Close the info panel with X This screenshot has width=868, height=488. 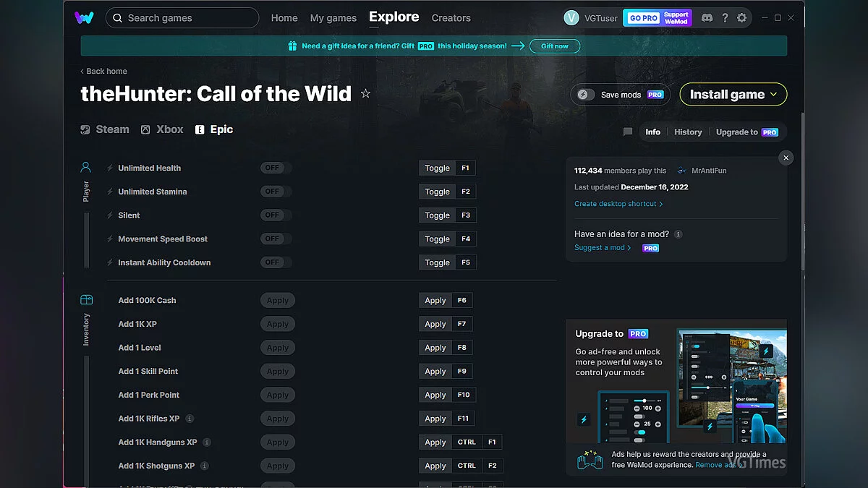[x=786, y=158]
